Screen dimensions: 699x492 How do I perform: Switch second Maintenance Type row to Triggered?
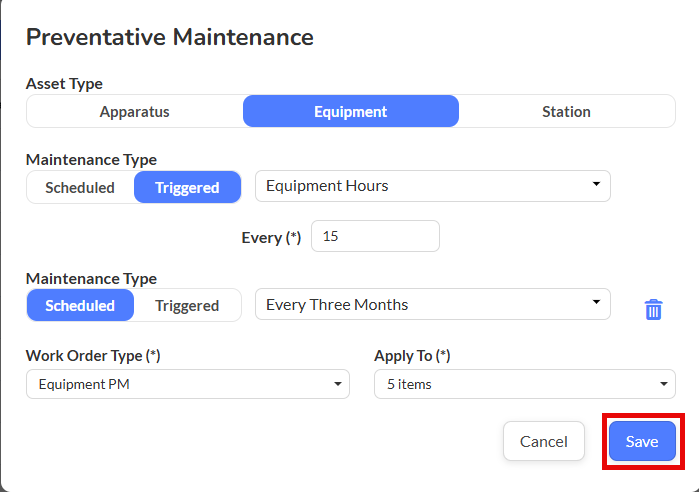pyautogui.click(x=187, y=306)
